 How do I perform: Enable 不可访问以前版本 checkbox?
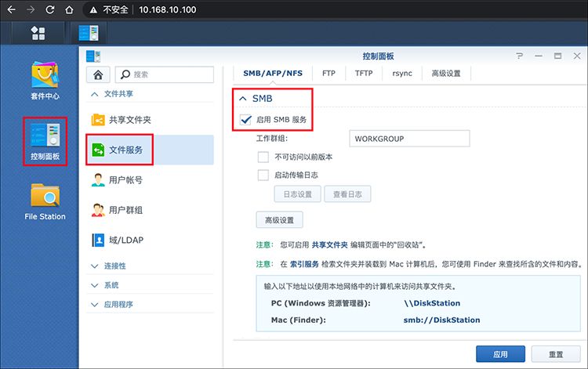click(x=263, y=157)
